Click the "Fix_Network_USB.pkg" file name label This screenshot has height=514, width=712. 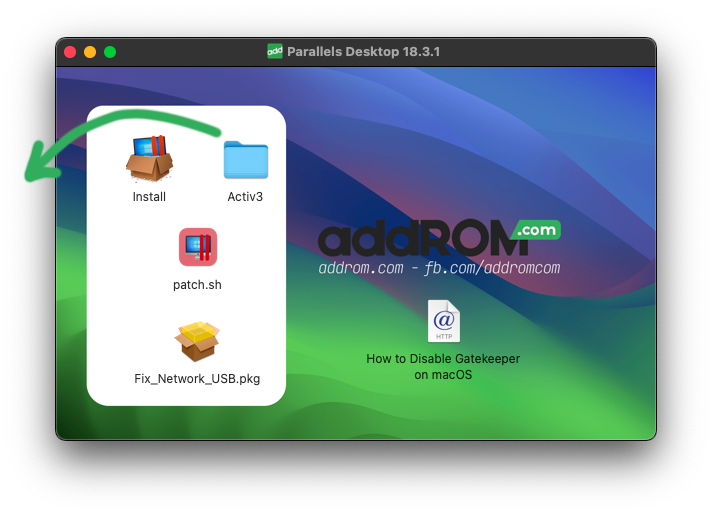coord(197,379)
